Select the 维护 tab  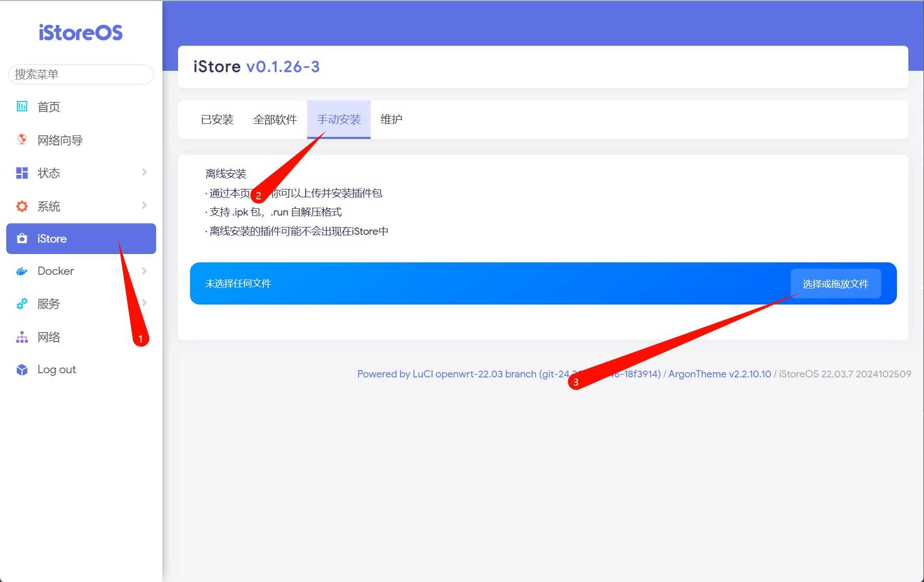click(391, 120)
